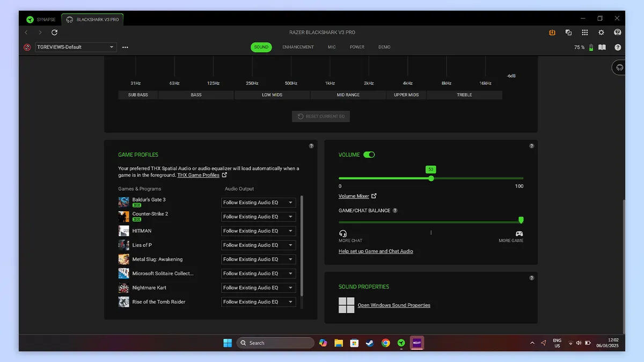Open Synapse Settings with the gear icon
644x362 pixels.
[x=601, y=32]
